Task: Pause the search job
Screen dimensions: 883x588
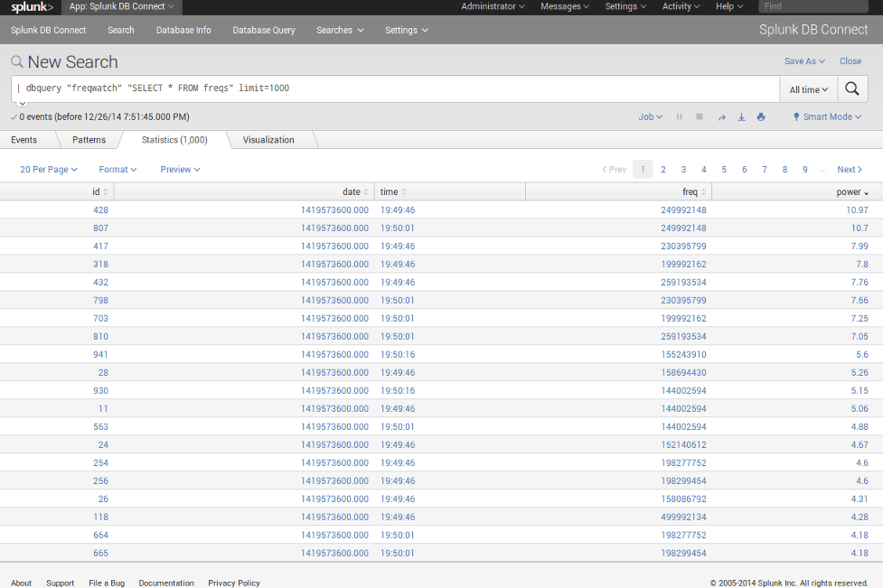Action: tap(679, 117)
